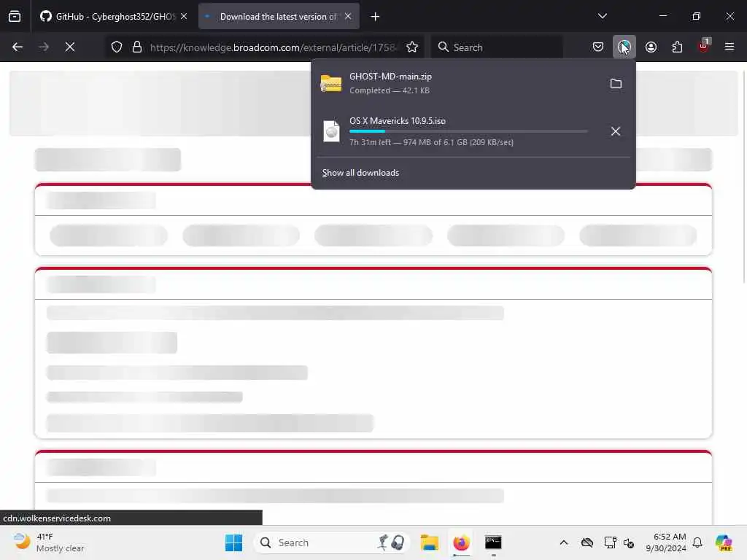Show site security padlock information
747x560 pixels.
[137, 47]
